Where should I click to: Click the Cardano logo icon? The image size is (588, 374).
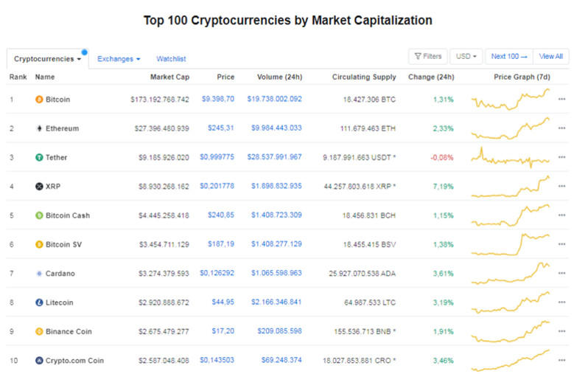tap(39, 274)
